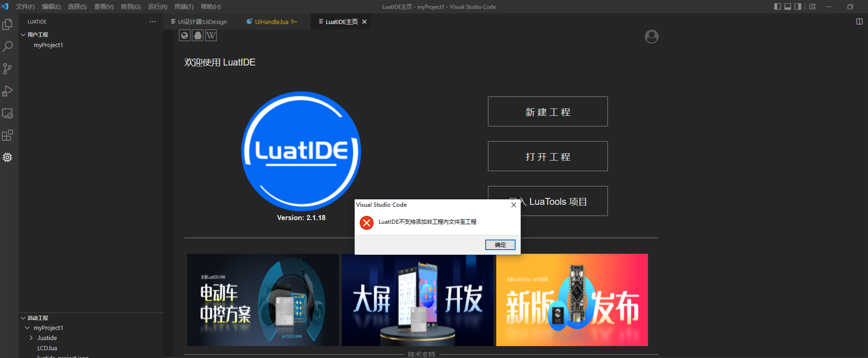868x358 pixels.
Task: Open the 终端(T) menu
Action: pos(184,6)
